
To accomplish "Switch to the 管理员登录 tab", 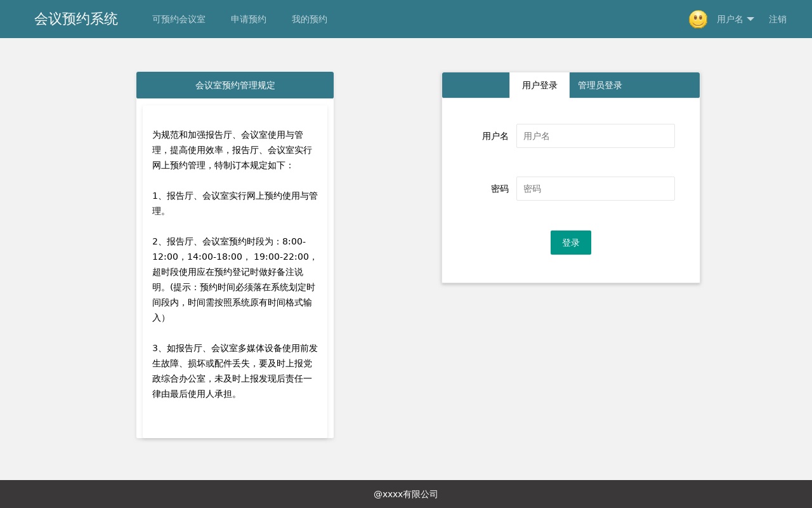I will click(x=600, y=85).
